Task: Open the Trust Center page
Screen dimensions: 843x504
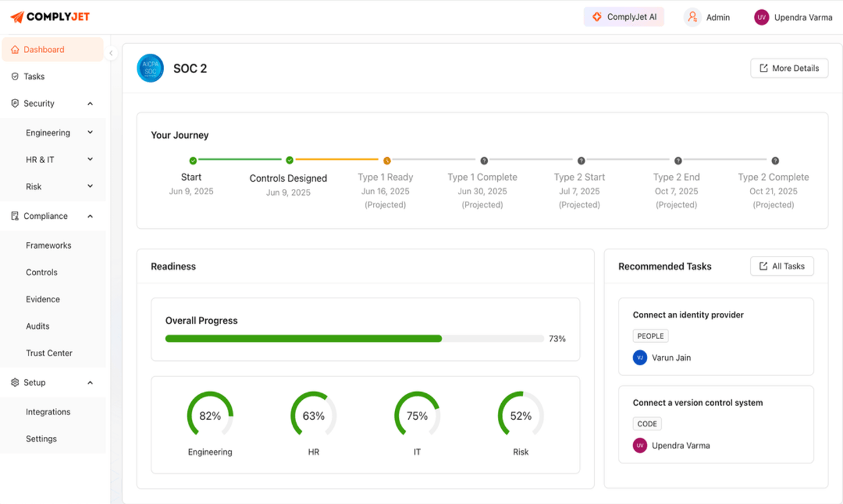Action: point(49,353)
